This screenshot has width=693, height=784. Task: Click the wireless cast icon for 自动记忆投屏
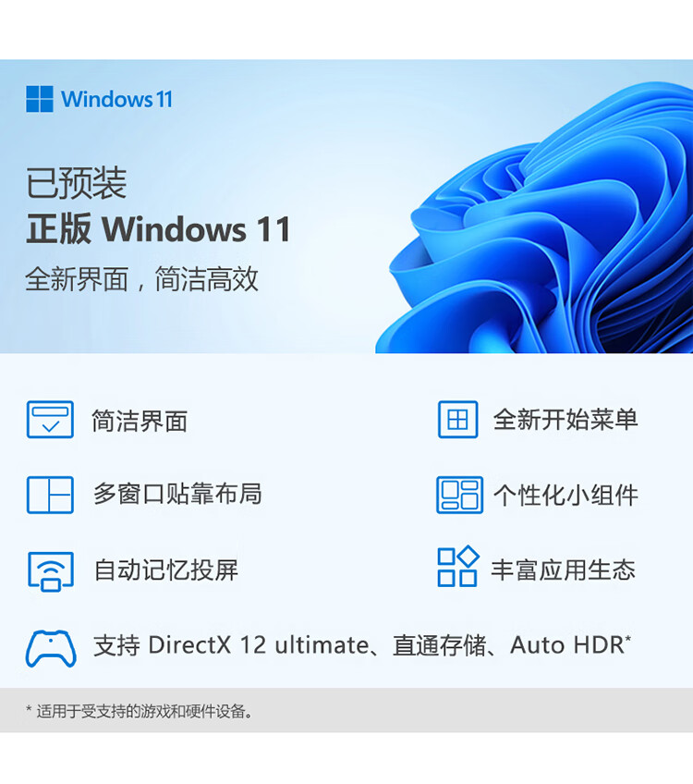pos(51,571)
